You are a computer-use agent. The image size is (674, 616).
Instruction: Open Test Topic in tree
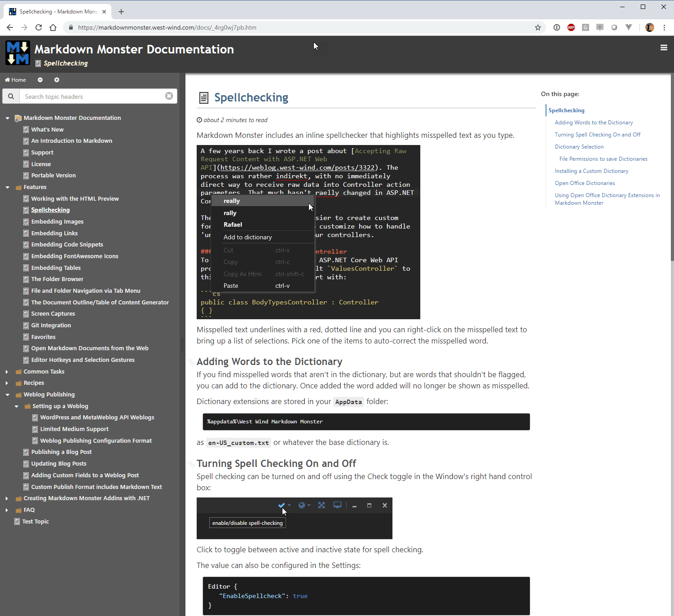point(35,521)
